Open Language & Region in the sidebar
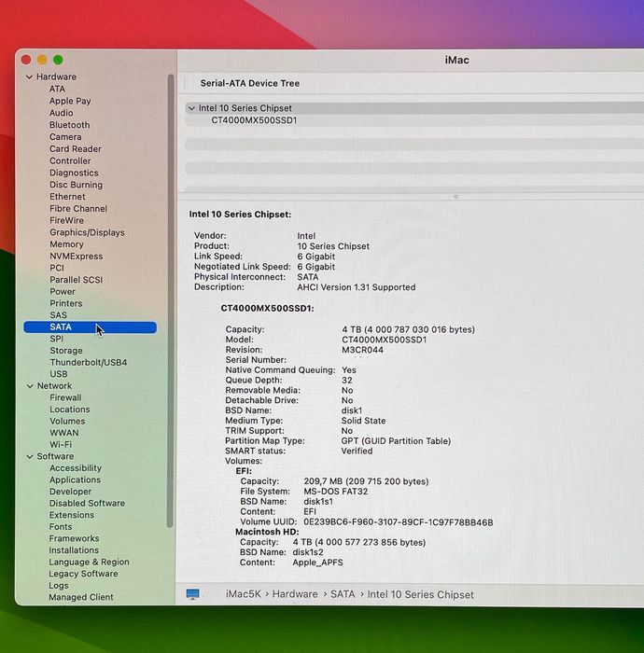644x653 pixels. pos(90,563)
